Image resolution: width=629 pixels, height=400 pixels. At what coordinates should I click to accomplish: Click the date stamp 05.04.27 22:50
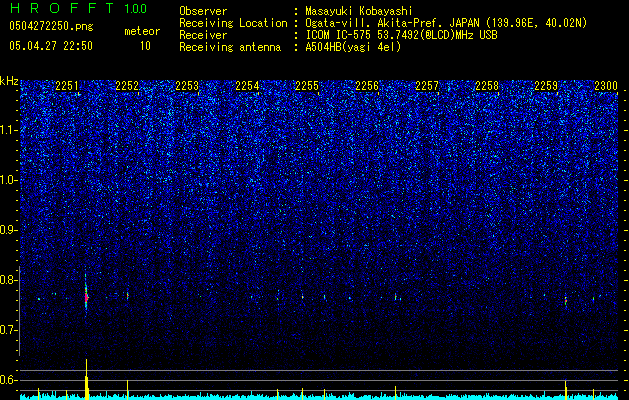coord(51,46)
